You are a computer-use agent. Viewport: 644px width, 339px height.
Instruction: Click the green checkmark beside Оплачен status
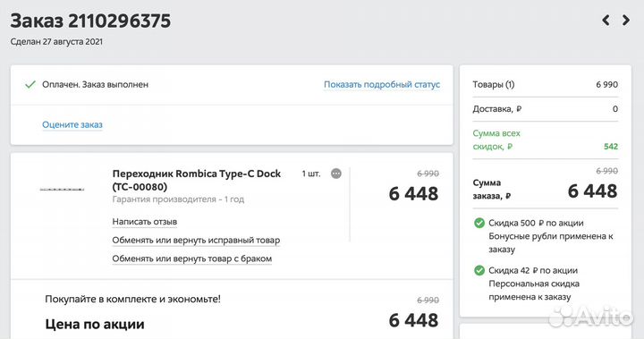30,85
